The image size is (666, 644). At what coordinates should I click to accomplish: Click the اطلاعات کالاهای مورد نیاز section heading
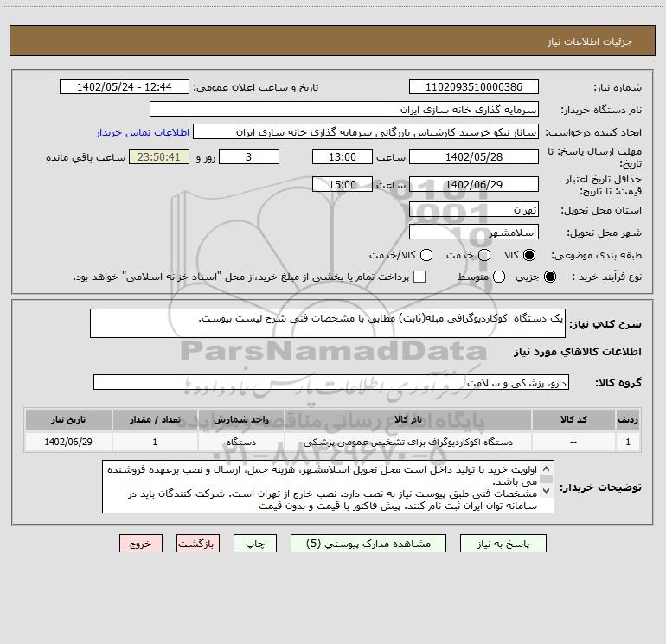point(578,352)
